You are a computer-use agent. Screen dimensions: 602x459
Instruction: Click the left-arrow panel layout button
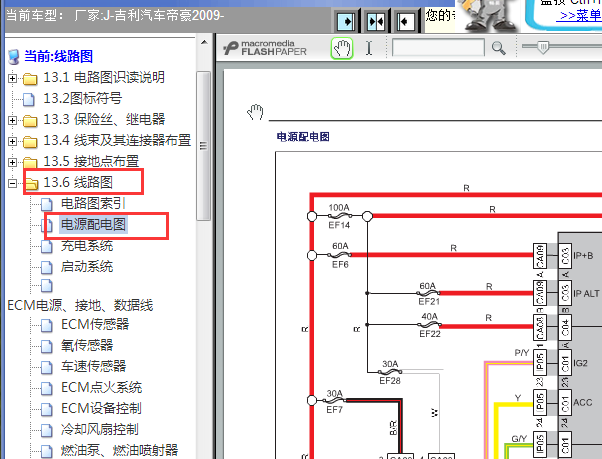405,21
